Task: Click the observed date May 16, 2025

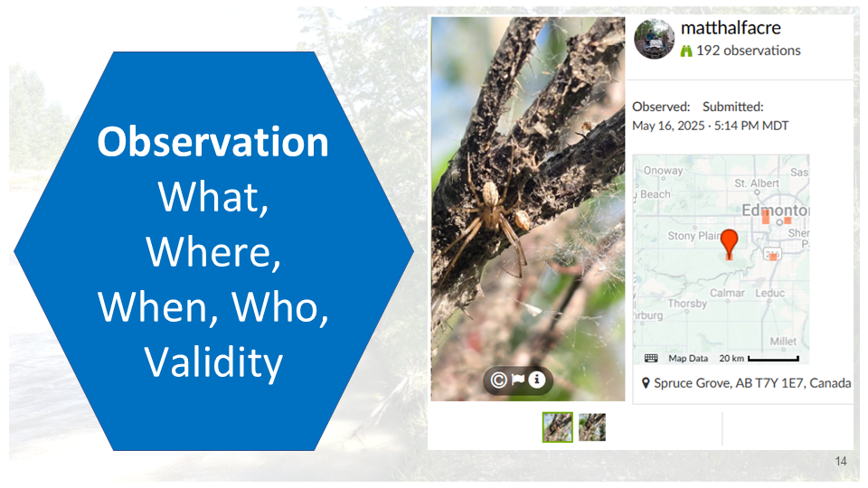Action: pyautogui.click(x=669, y=126)
